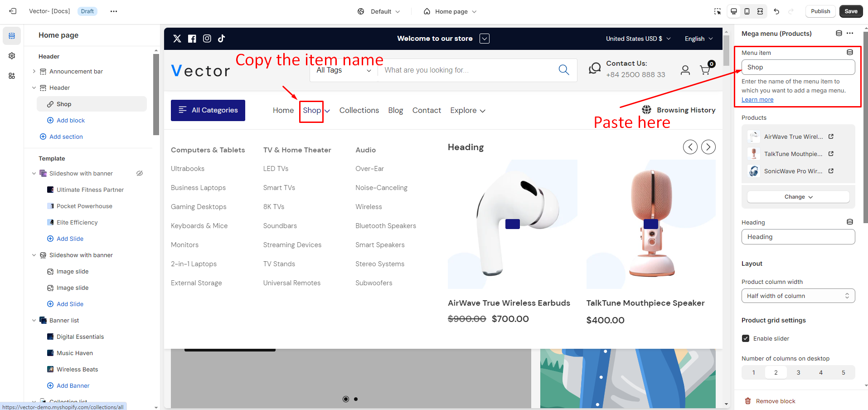This screenshot has height=410, width=868.
Task: Click the Menu item text field
Action: click(x=798, y=67)
